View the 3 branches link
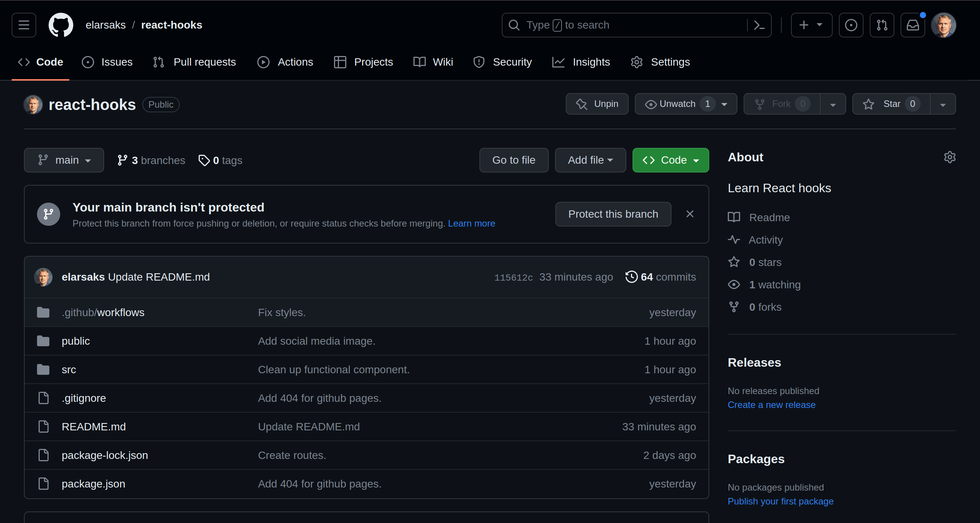 point(151,160)
